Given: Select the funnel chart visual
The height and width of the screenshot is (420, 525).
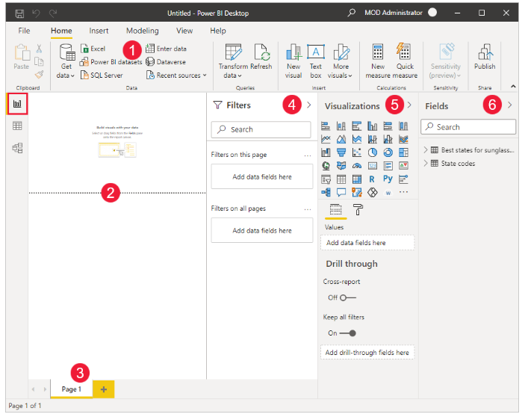Looking at the screenshot, I should click(341, 152).
